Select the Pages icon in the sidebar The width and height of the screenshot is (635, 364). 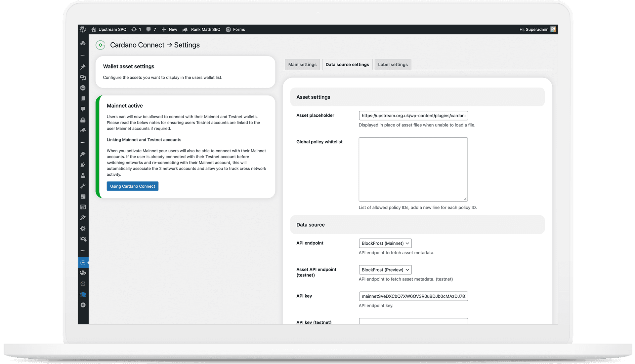tap(83, 98)
